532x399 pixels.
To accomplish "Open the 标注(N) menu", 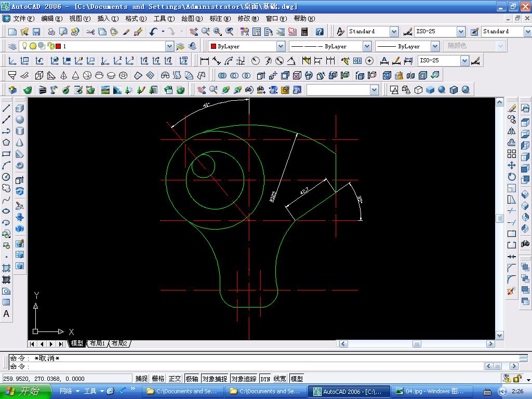I will click(x=220, y=19).
